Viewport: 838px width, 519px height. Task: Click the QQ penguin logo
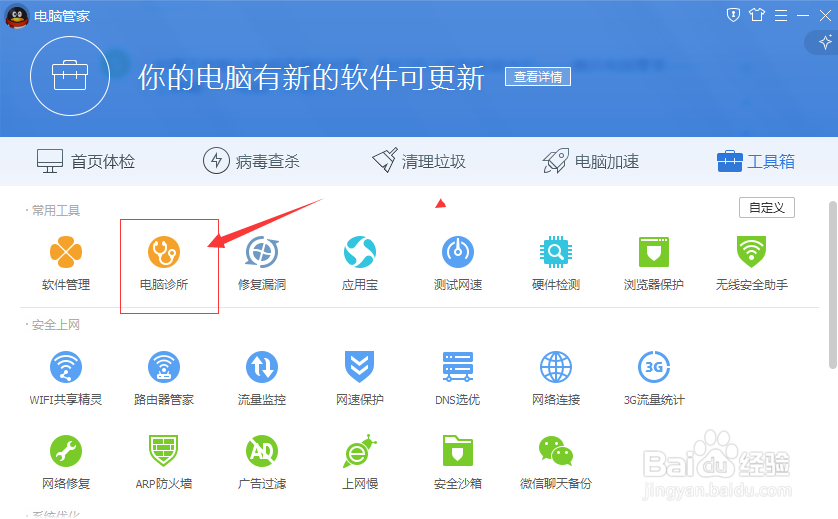coord(17,16)
